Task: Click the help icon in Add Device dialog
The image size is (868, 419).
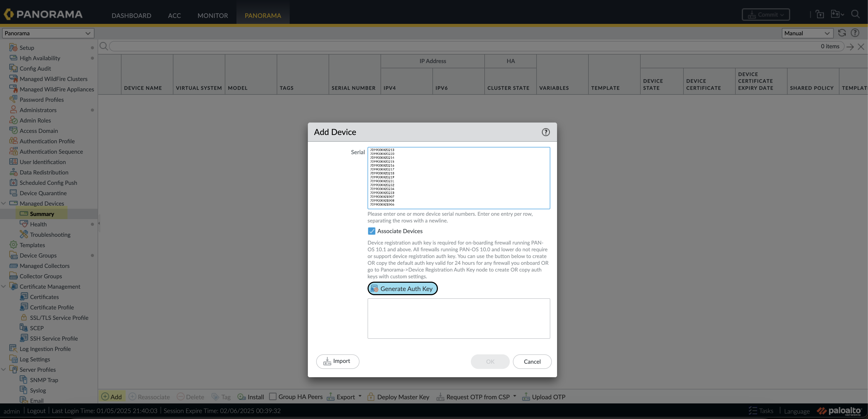Action: [x=546, y=132]
